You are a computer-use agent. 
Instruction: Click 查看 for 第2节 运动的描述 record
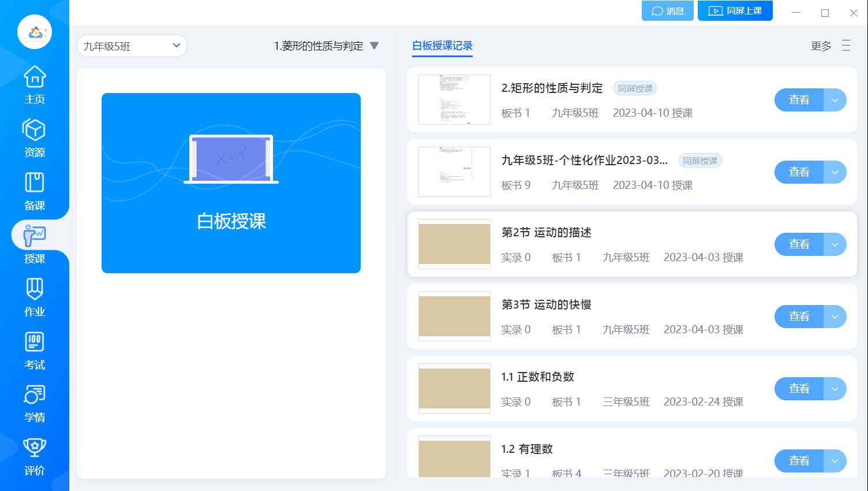click(x=799, y=244)
